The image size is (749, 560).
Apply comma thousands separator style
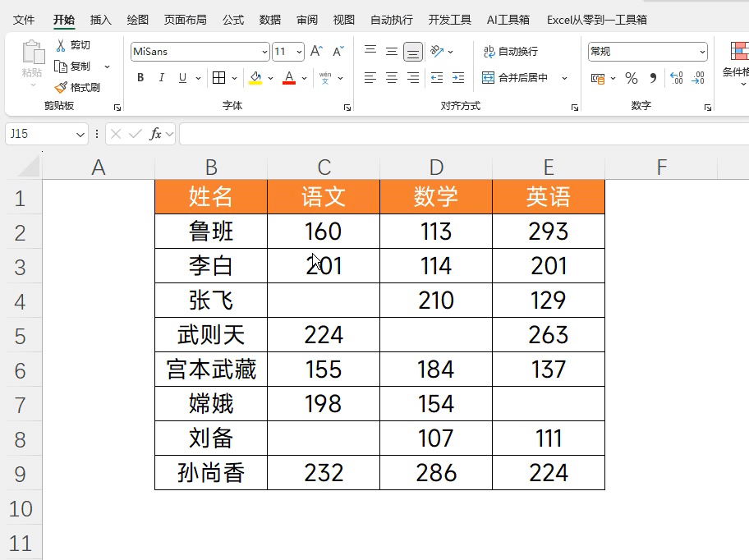653,78
